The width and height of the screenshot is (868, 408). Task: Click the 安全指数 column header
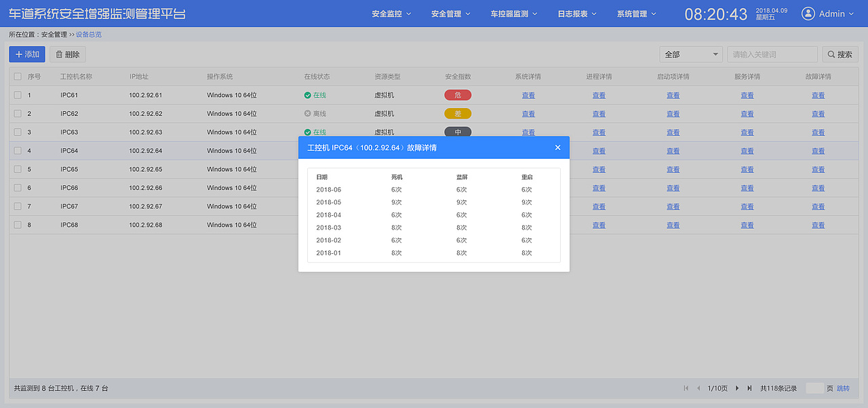coord(458,77)
